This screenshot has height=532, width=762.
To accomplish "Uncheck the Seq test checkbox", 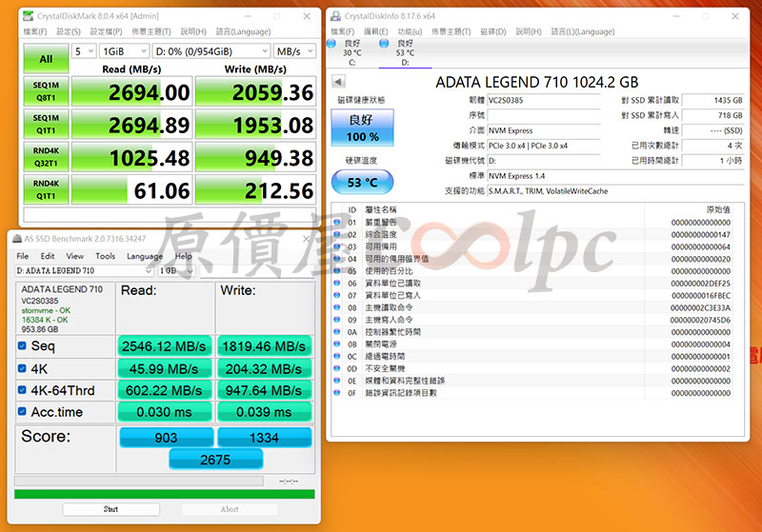I will click(23, 346).
